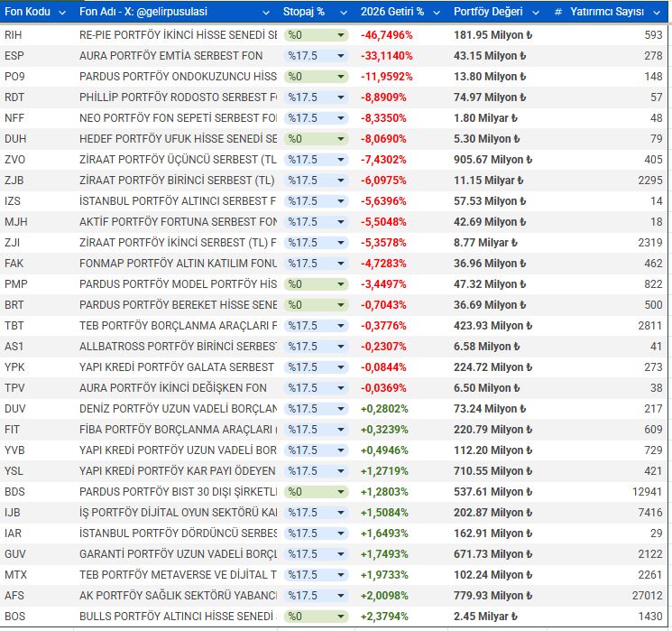Select portfolio value 2.45 Milyar ₺
The width and height of the screenshot is (672, 631).
tap(485, 617)
